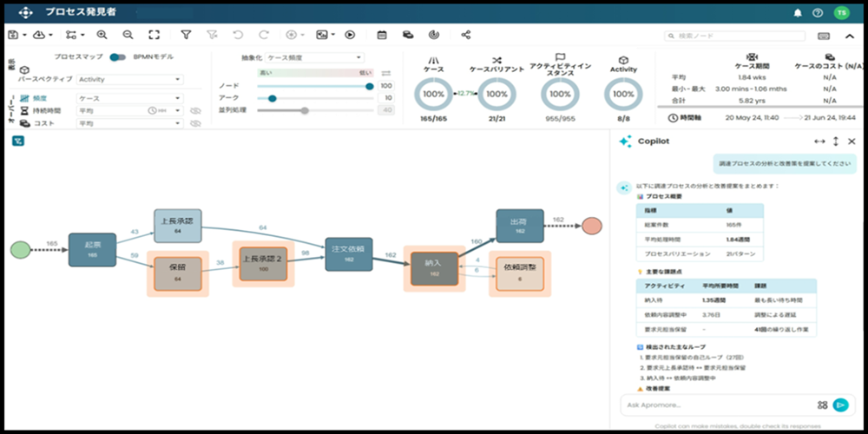
Task: Adjust the アーク slider handle
Action: [x=273, y=98]
